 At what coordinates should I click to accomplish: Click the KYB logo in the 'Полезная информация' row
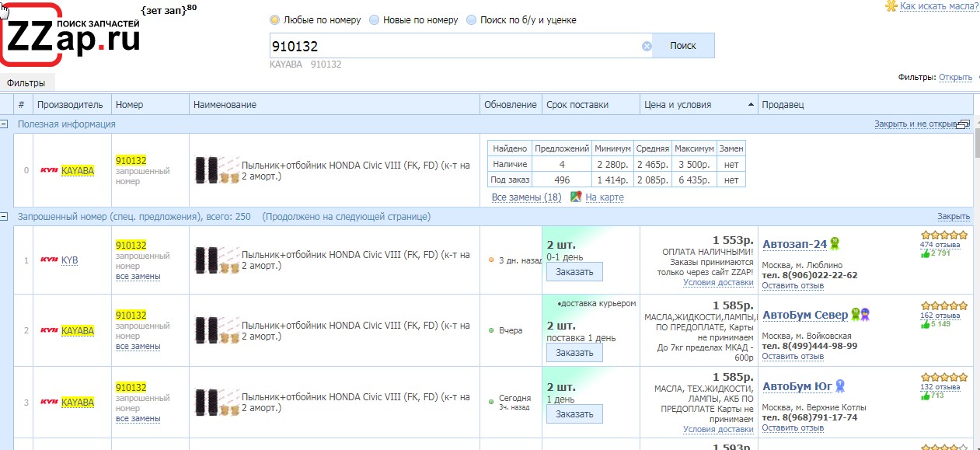tap(49, 170)
